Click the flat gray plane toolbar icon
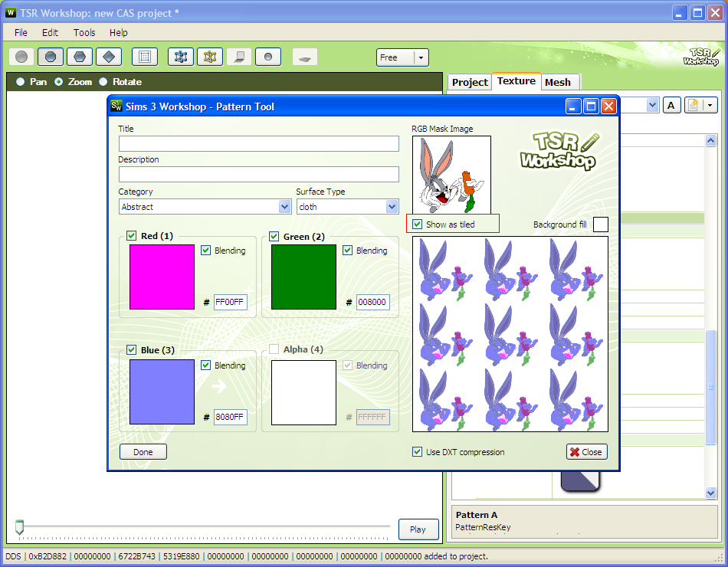This screenshot has height=567, width=728. pyautogui.click(x=304, y=57)
